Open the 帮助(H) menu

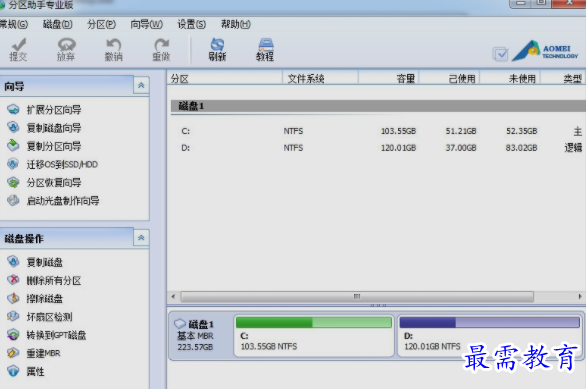pos(236,25)
